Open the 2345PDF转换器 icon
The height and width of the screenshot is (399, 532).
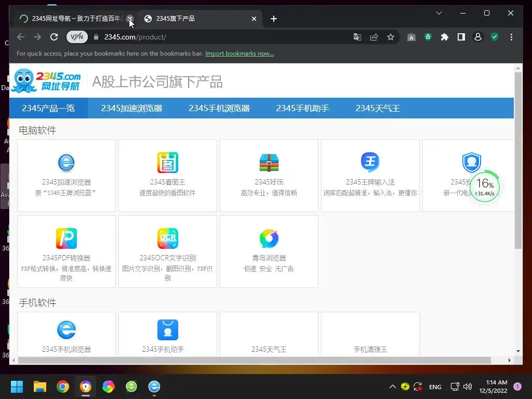(x=66, y=238)
